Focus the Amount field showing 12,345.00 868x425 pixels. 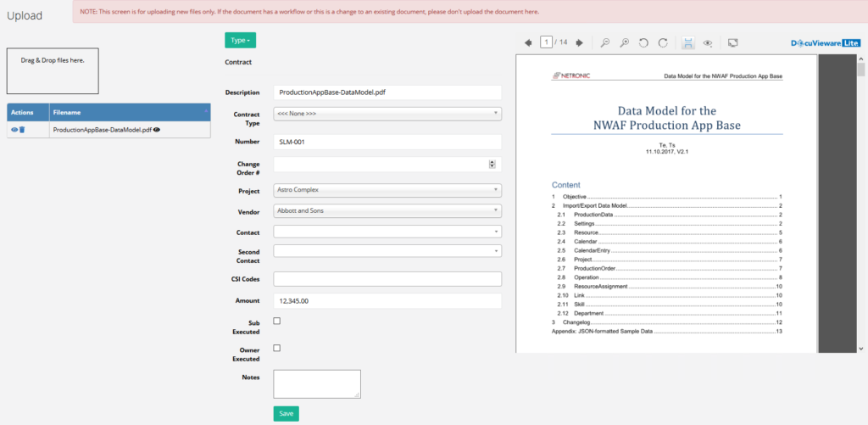(387, 301)
